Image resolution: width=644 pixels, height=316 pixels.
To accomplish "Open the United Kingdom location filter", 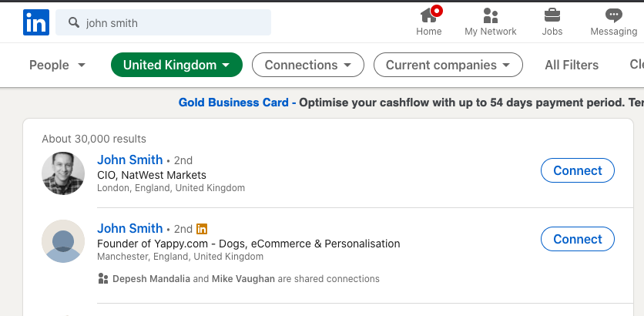I will click(x=176, y=65).
